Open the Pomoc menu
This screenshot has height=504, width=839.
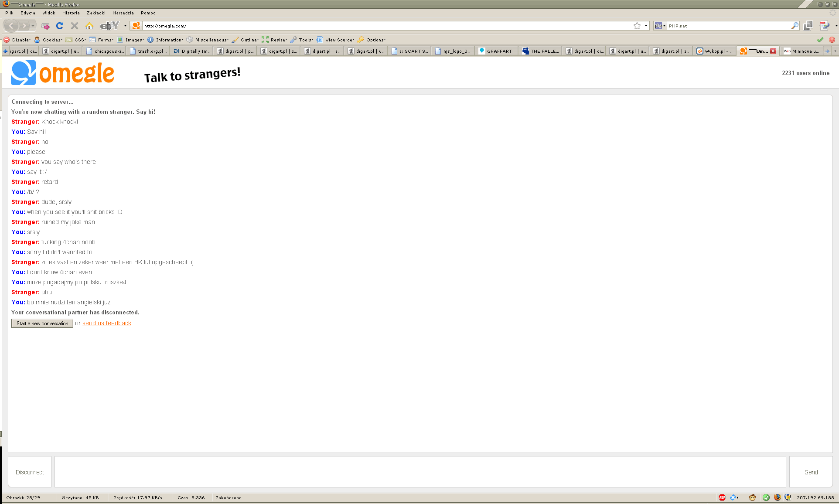coord(148,13)
